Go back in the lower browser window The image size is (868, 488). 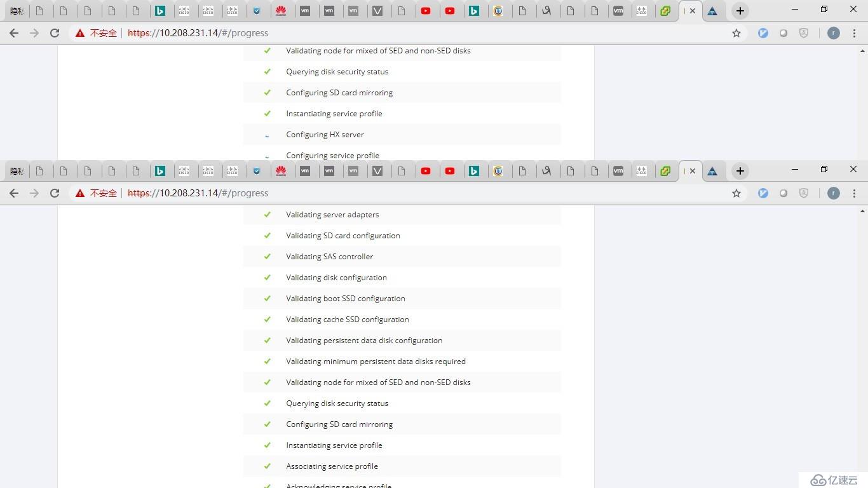tap(14, 193)
